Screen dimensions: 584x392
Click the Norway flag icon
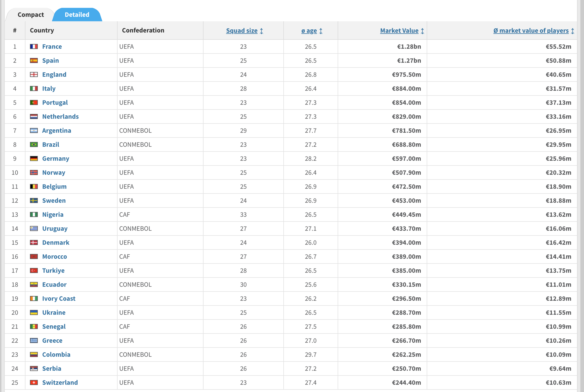[x=34, y=172]
